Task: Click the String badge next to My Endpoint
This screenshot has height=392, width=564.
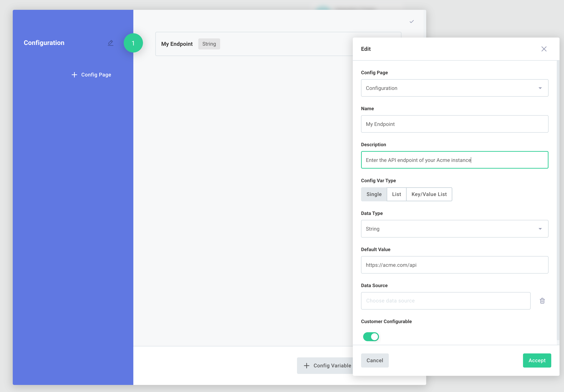Action: click(x=209, y=44)
